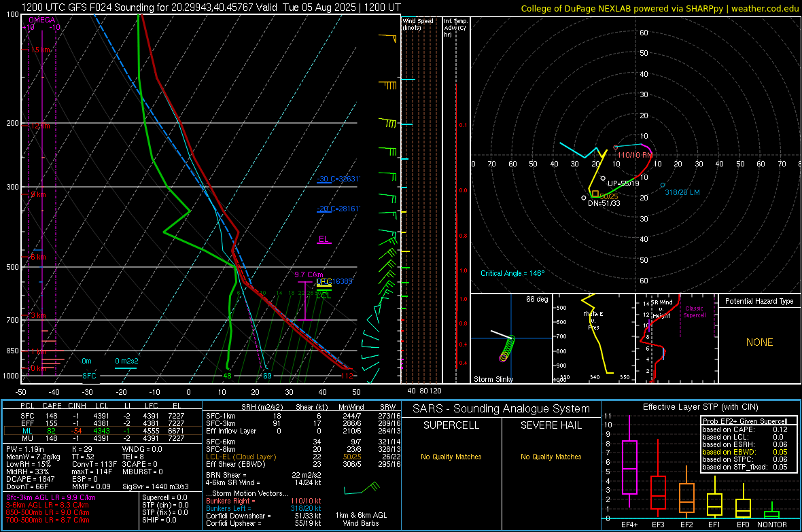Screen dimensions: 802x532
Task: Click the 700-500mb LR = 8.7 C/km line
Action: 48,520
